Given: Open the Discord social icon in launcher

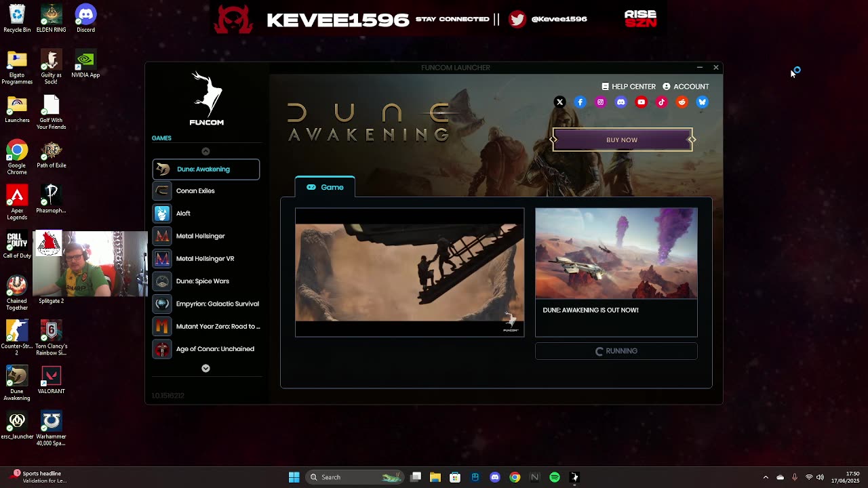Looking at the screenshot, I should click(620, 102).
